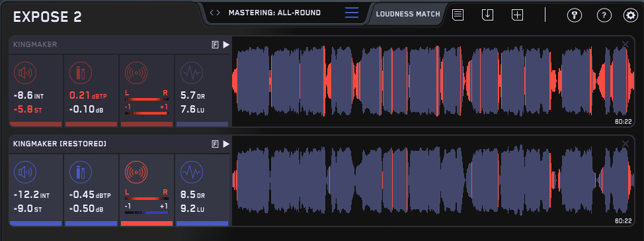Screen dimensions: 644x241
Task: Play the Kingmaker [Restored] track
Action: point(226,144)
